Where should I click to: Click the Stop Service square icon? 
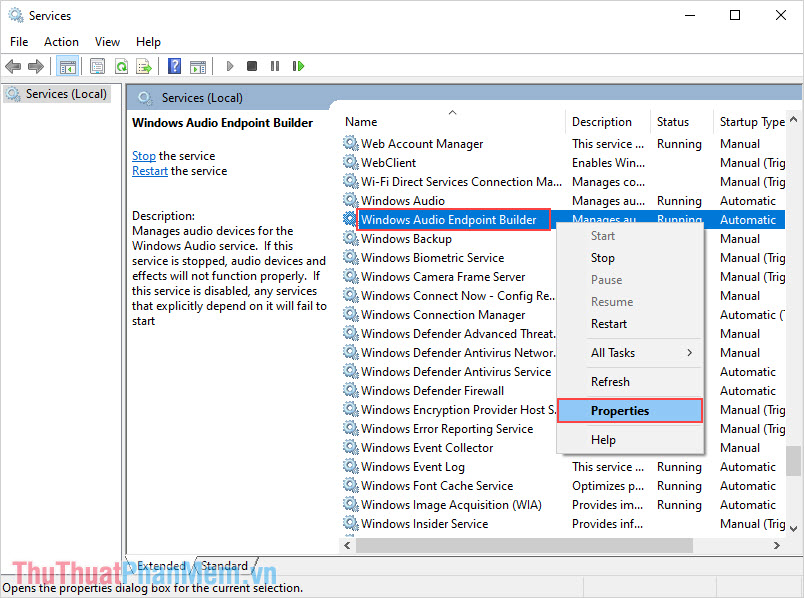252,66
